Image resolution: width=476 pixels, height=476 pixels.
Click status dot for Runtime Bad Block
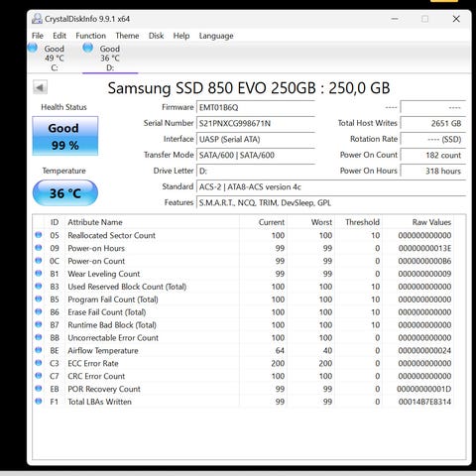coord(39,324)
